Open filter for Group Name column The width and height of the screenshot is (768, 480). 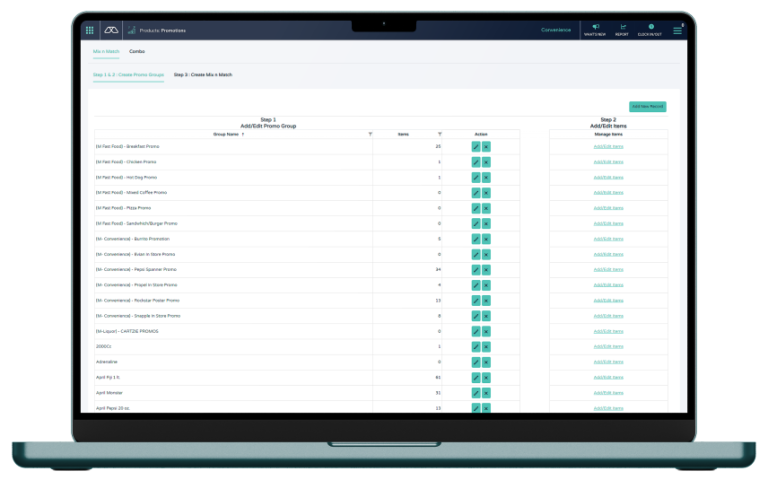[x=370, y=133]
